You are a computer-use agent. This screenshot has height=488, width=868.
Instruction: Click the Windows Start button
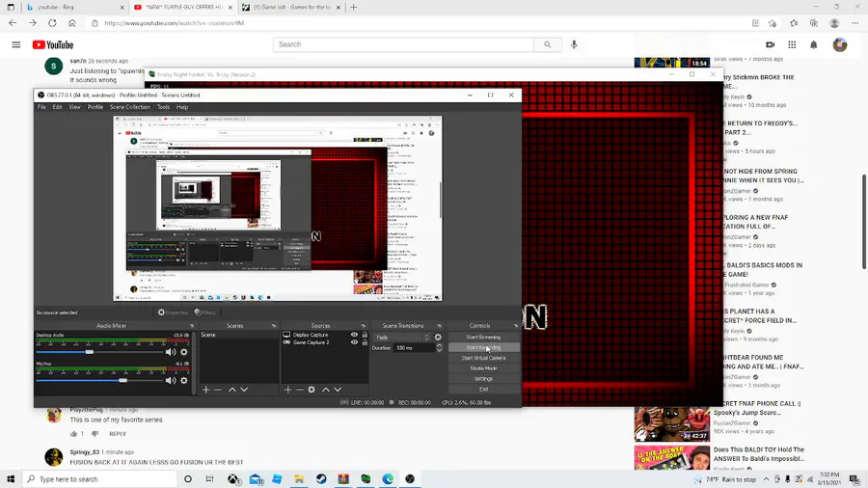(11, 479)
